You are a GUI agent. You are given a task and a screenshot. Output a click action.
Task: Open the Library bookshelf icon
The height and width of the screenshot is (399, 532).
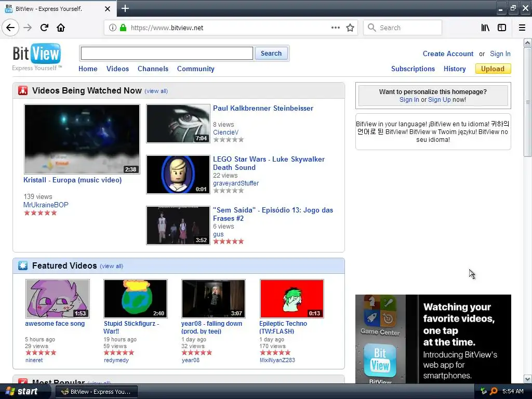[x=485, y=28]
